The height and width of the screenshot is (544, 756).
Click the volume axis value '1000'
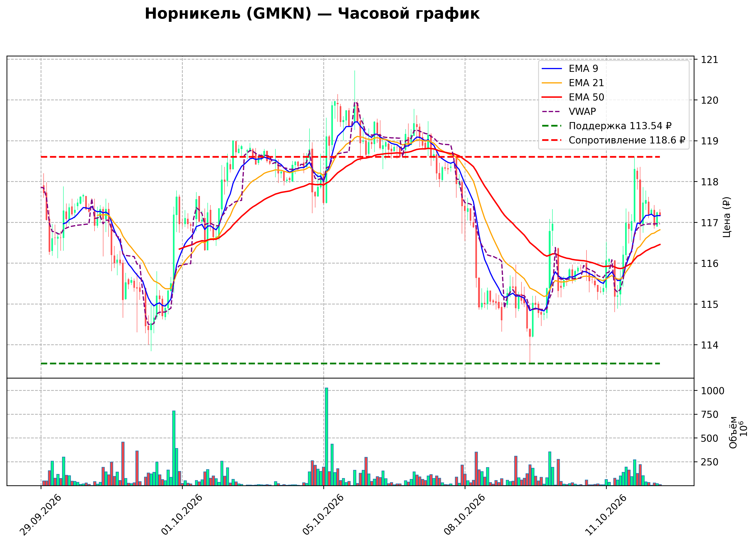point(712,391)
